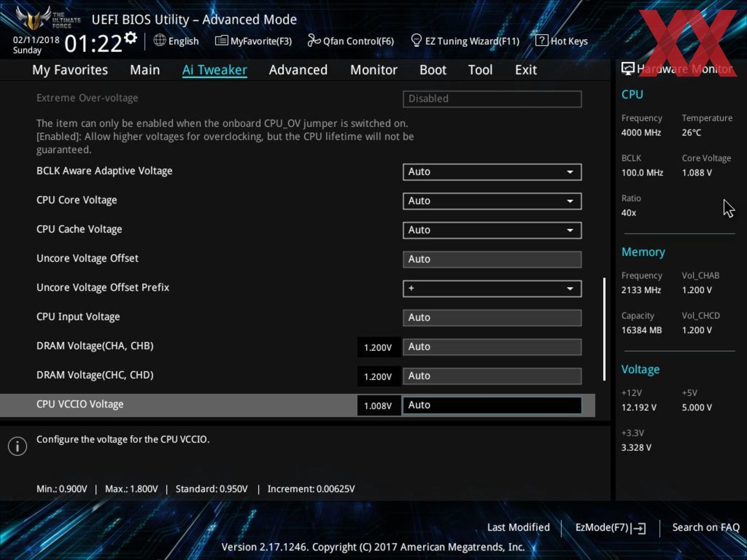The width and height of the screenshot is (747, 560).
Task: Open the Tool tab
Action: coord(480,70)
